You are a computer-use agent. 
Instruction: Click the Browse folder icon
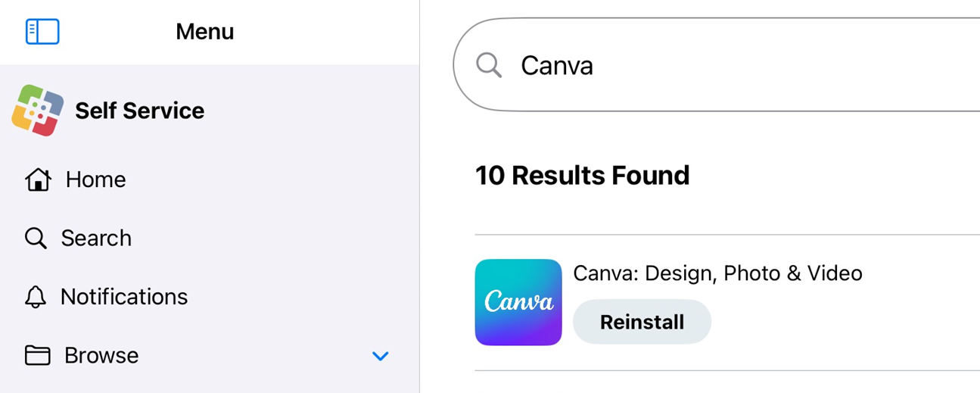[x=38, y=355]
